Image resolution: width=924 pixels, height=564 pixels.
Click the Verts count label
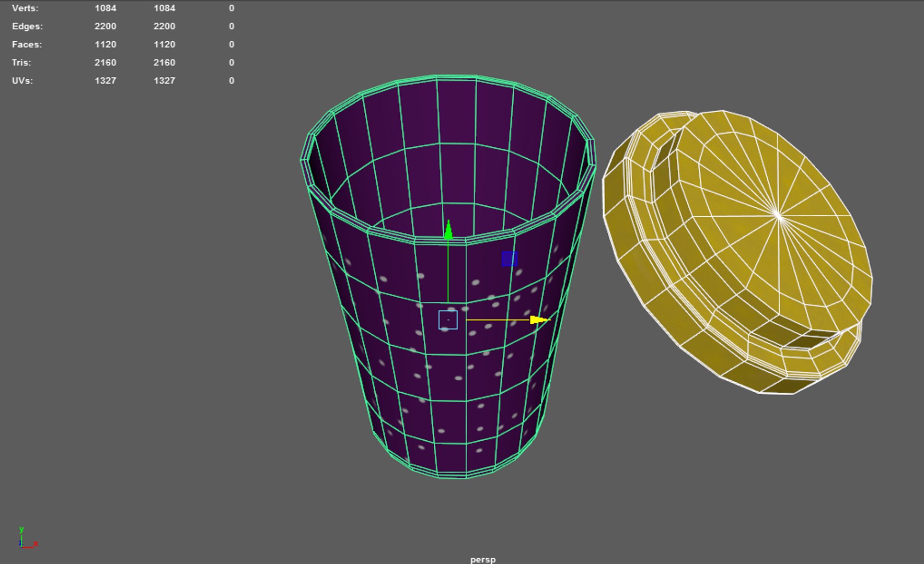(25, 8)
